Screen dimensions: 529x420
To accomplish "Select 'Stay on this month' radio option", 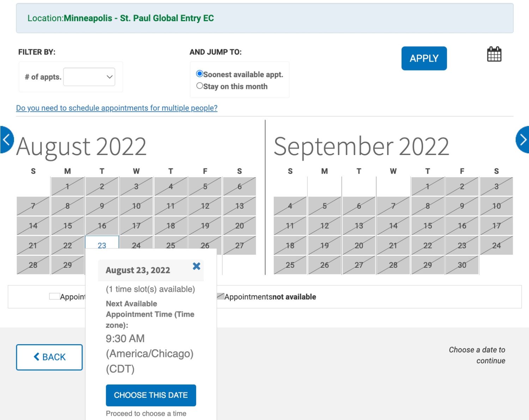I will [200, 86].
